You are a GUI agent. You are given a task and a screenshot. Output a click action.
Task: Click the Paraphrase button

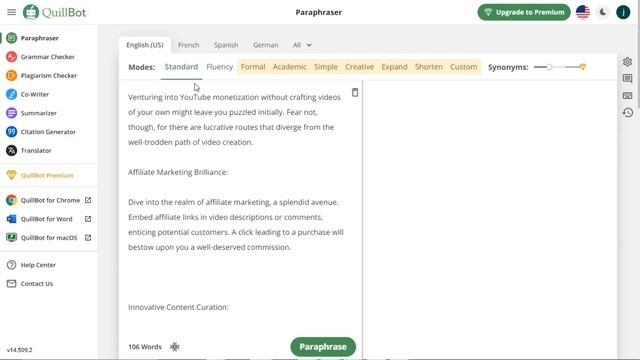(323, 347)
